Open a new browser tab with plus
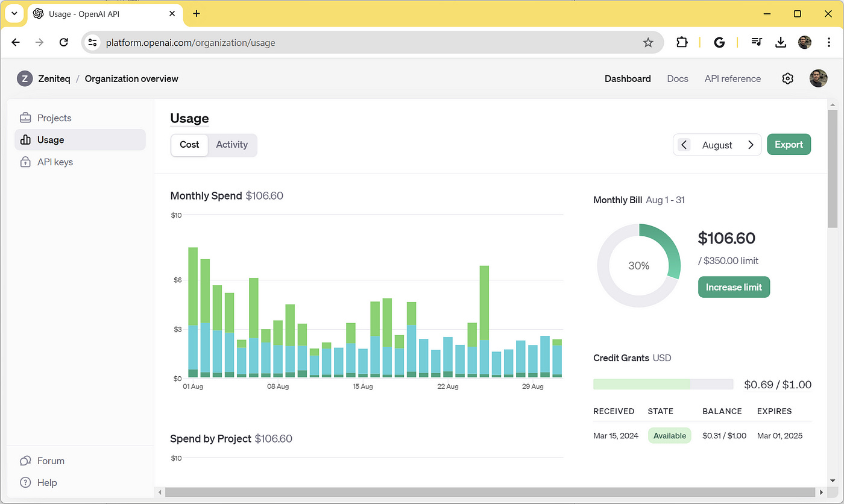 pos(196,14)
